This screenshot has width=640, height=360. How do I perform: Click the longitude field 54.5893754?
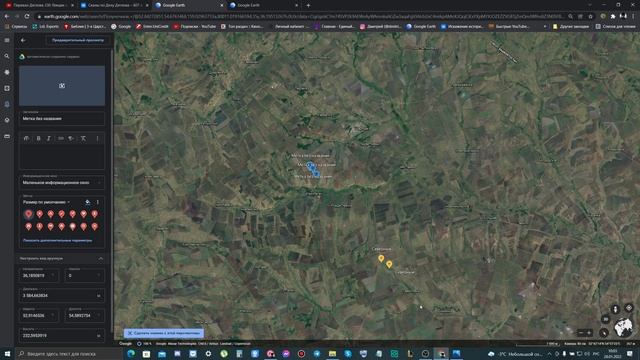point(84,315)
